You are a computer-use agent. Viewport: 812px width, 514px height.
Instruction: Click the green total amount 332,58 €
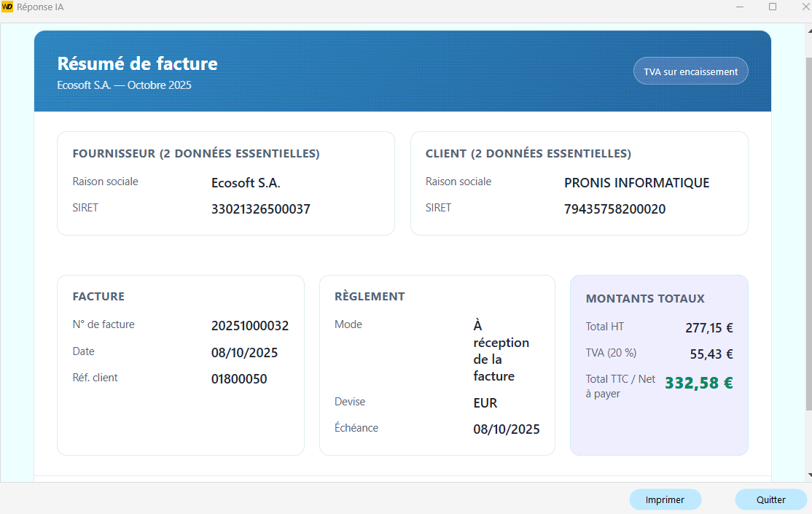[x=698, y=383]
